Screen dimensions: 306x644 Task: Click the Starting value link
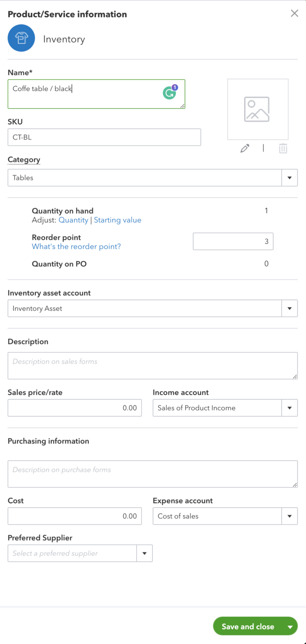(117, 220)
